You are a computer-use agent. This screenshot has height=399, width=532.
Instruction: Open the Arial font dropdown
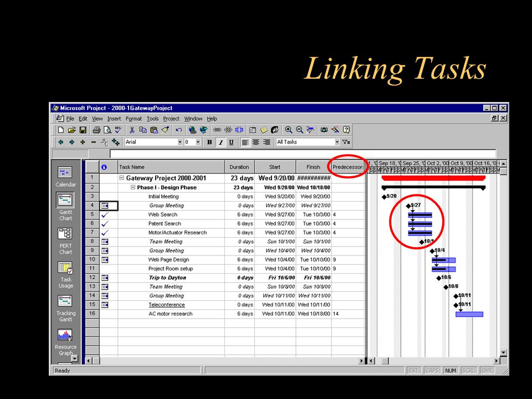click(180, 142)
